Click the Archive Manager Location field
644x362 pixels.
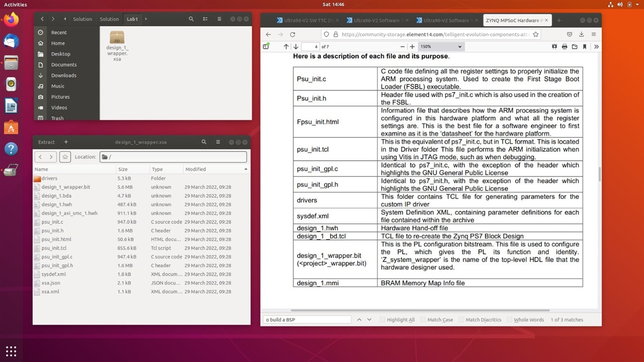click(x=173, y=157)
